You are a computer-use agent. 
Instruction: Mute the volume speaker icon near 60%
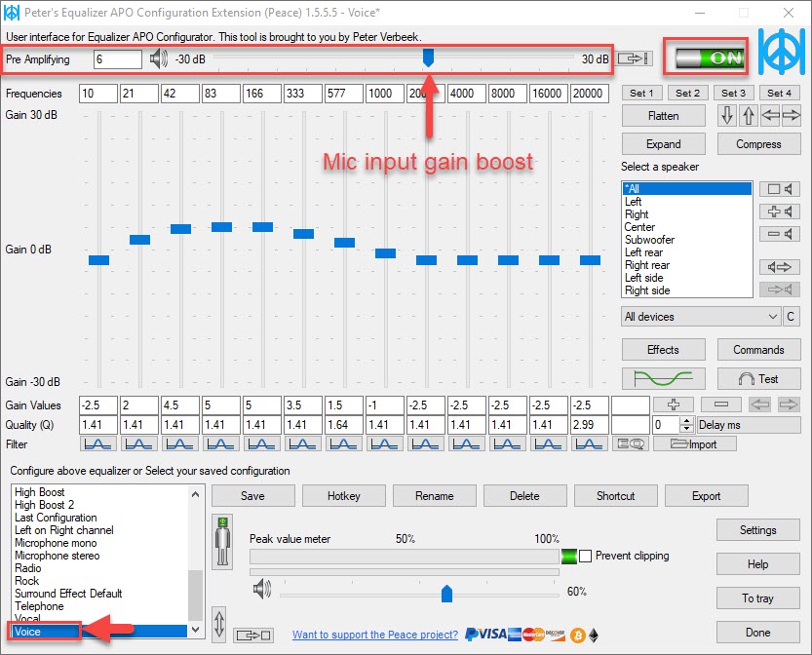[x=261, y=590]
